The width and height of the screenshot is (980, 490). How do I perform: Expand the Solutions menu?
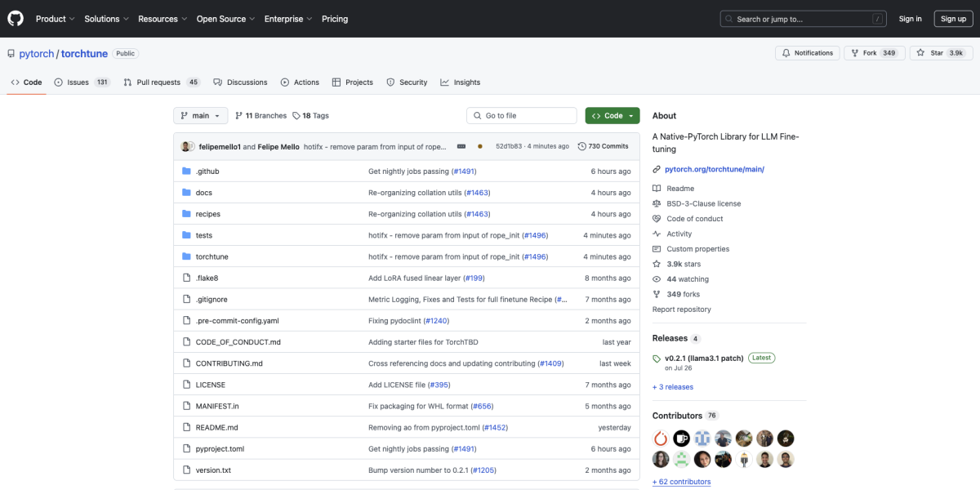point(106,19)
